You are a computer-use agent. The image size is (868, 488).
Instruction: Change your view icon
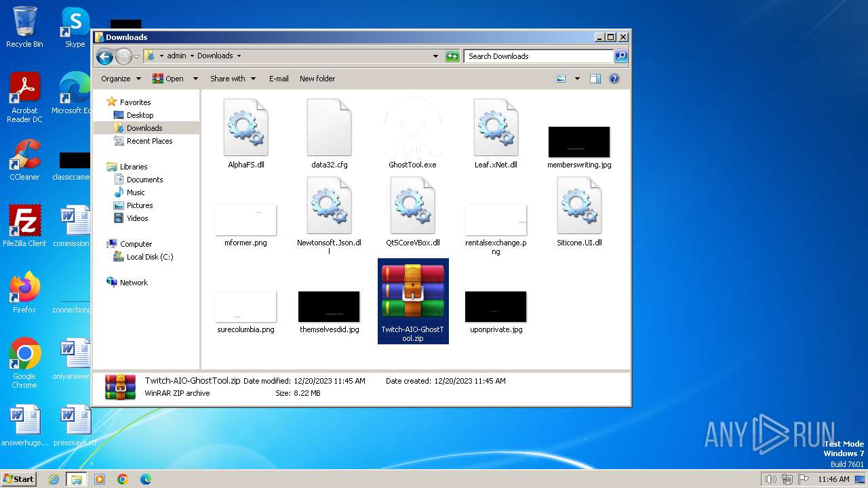[561, 79]
